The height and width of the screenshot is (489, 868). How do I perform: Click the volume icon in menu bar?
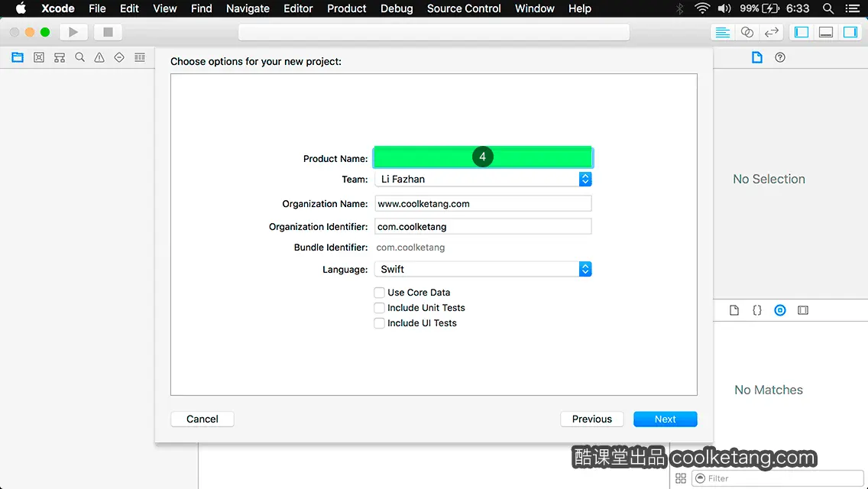coord(724,8)
